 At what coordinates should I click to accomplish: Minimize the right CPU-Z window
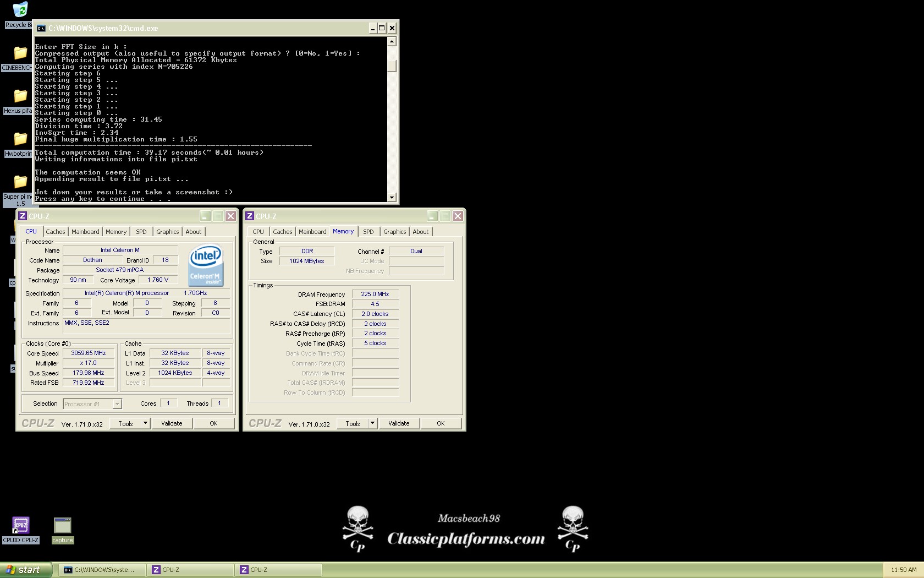click(x=432, y=216)
